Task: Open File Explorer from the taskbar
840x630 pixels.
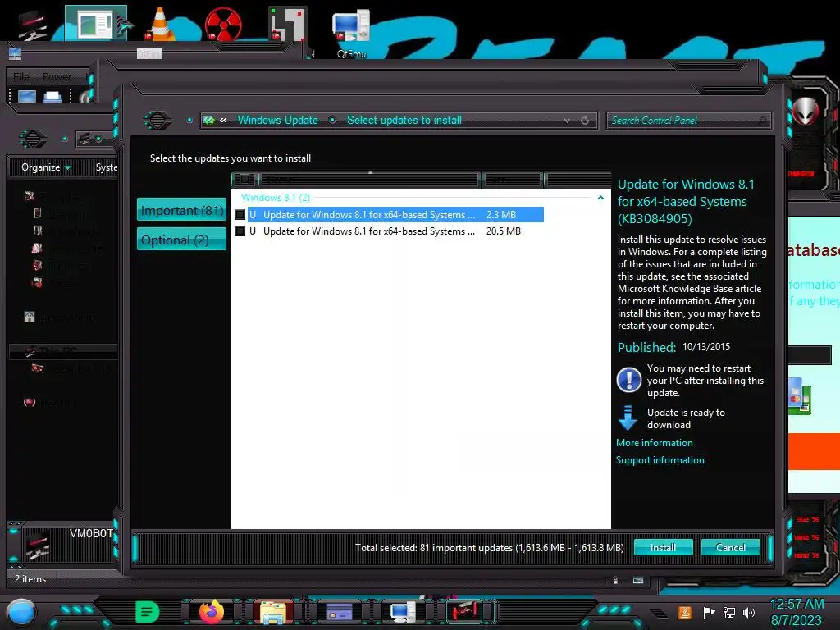Action: point(272,612)
